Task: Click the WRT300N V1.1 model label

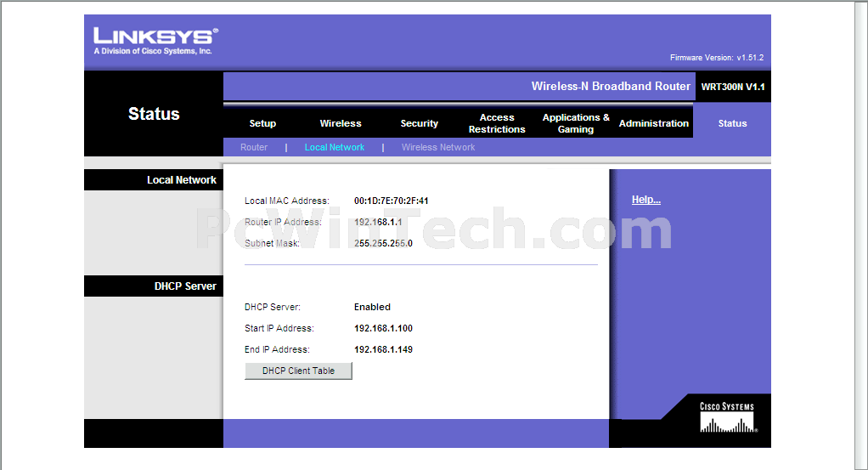Action: pyautogui.click(x=732, y=87)
